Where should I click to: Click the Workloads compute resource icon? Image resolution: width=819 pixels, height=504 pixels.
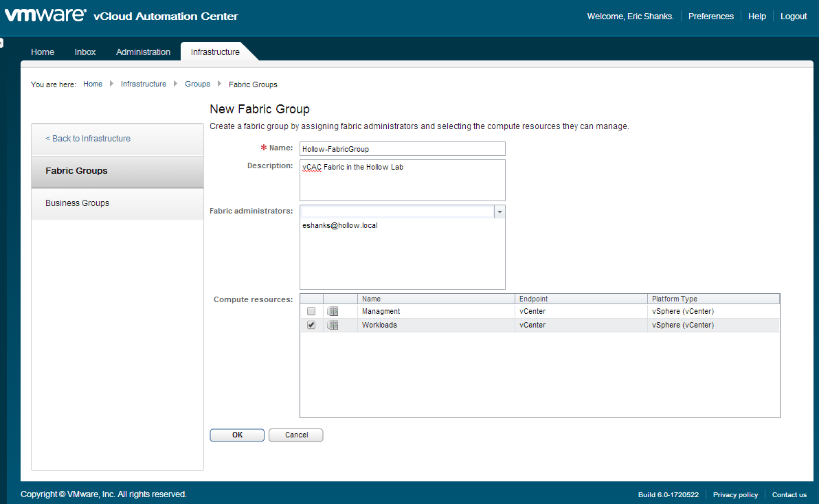333,325
